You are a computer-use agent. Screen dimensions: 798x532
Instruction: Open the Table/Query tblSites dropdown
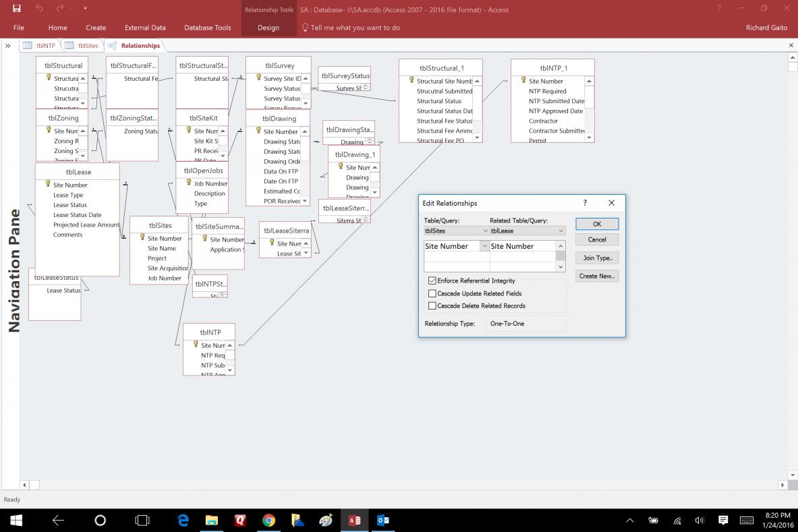tap(485, 231)
